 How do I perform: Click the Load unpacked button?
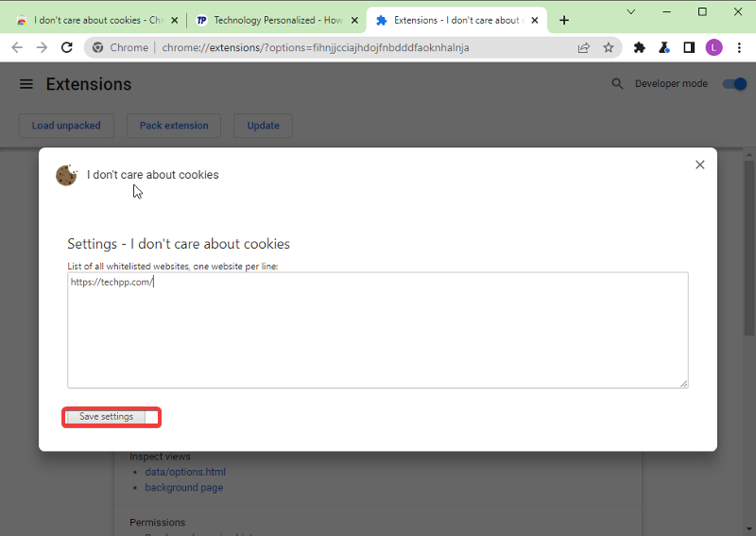coord(66,126)
